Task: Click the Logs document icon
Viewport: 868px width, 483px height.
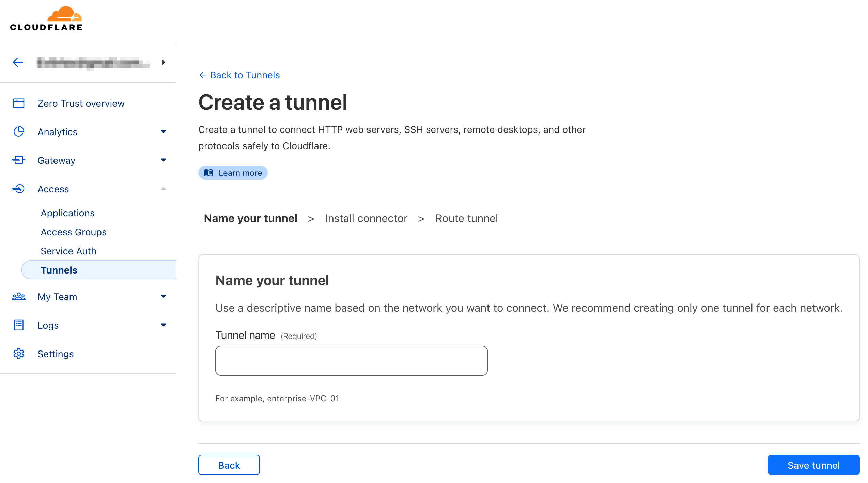Action: [x=19, y=325]
